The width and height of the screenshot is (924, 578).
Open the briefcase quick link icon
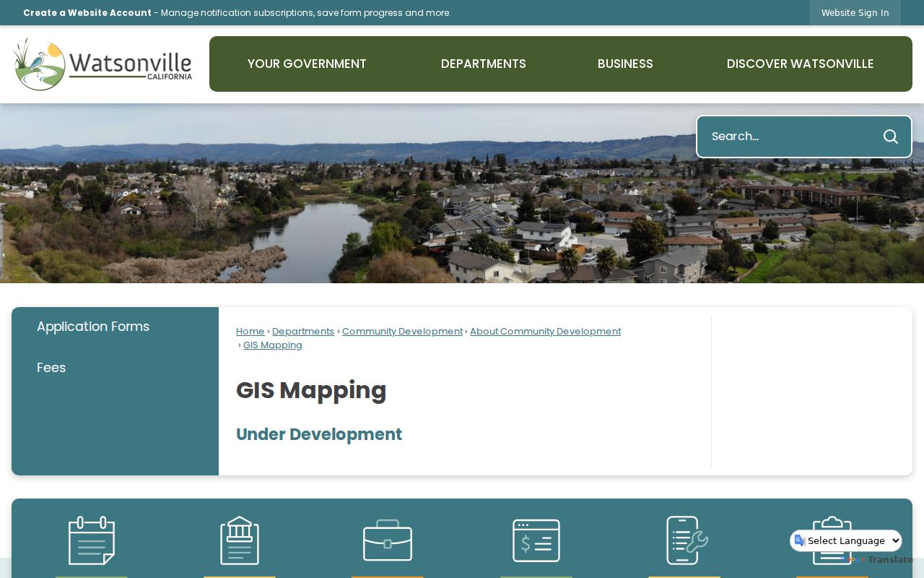(388, 540)
